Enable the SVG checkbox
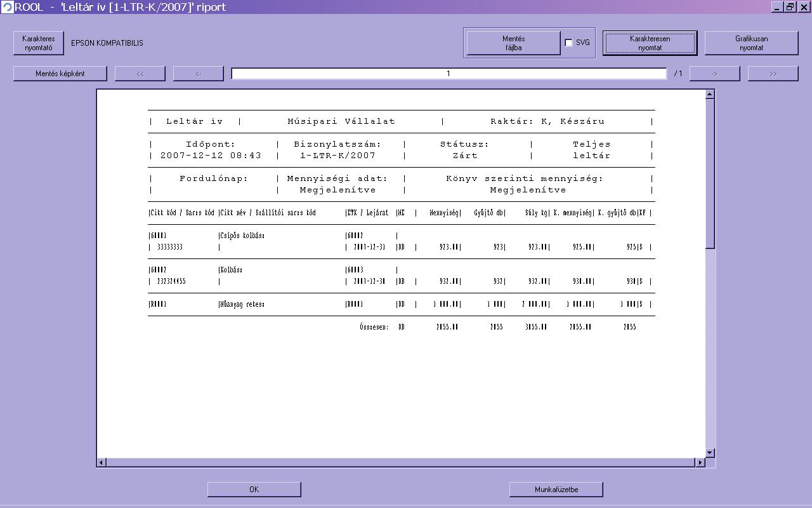Image resolution: width=812 pixels, height=508 pixels. [x=568, y=43]
